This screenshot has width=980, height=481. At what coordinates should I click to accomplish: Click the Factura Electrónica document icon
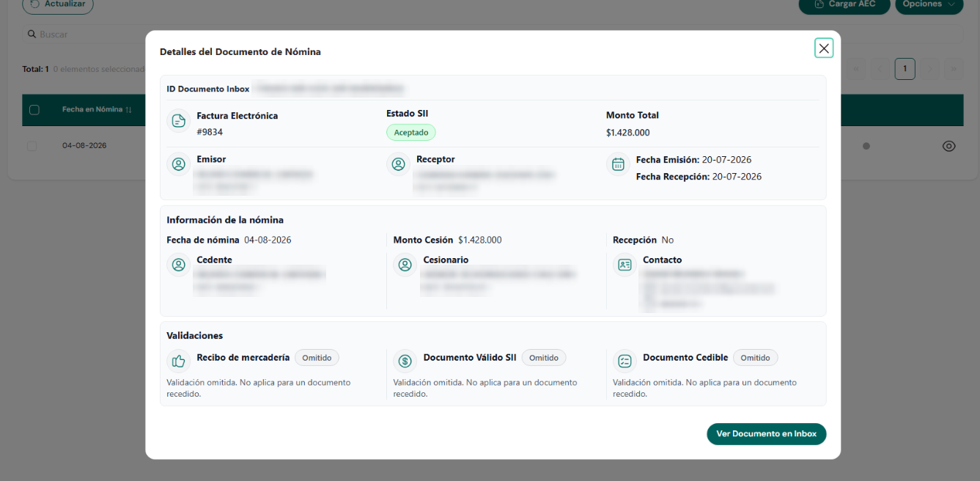pyautogui.click(x=178, y=121)
